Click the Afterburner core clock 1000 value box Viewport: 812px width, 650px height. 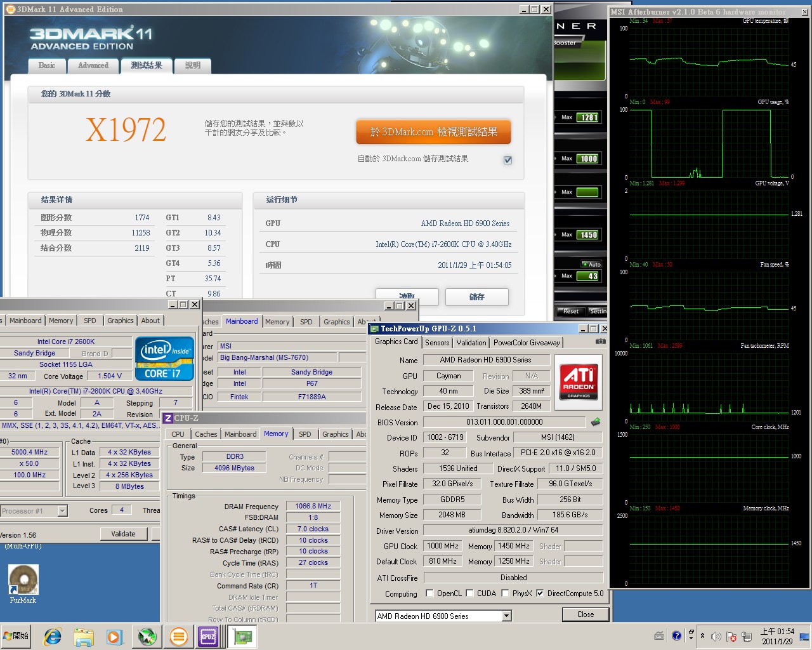click(589, 159)
